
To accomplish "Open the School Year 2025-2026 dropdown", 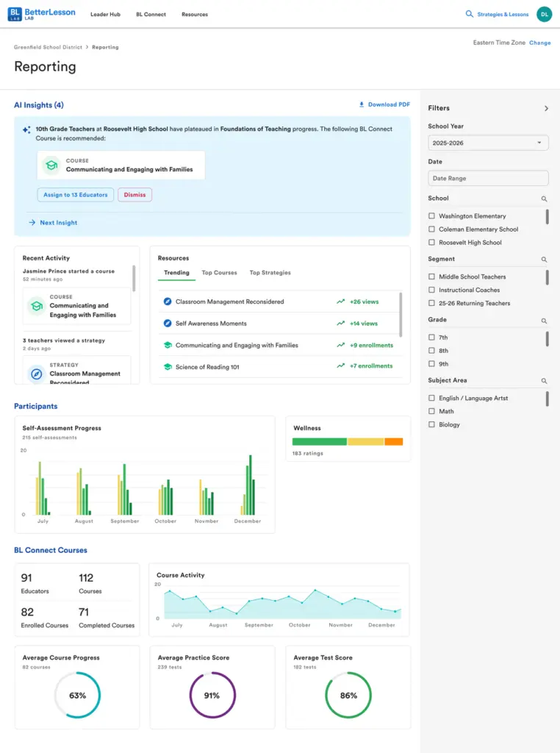I will tap(488, 143).
